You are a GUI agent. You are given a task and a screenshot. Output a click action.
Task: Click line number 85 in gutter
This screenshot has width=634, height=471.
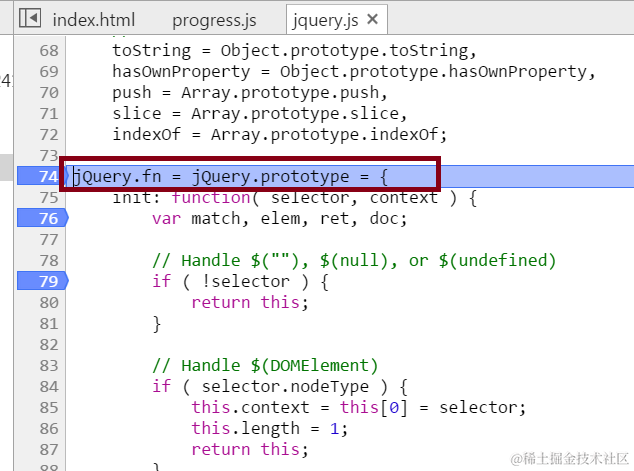(x=49, y=408)
